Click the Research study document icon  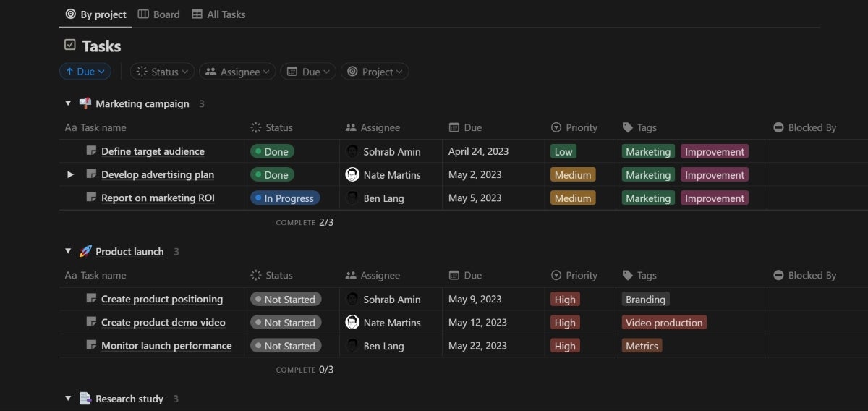(85, 399)
